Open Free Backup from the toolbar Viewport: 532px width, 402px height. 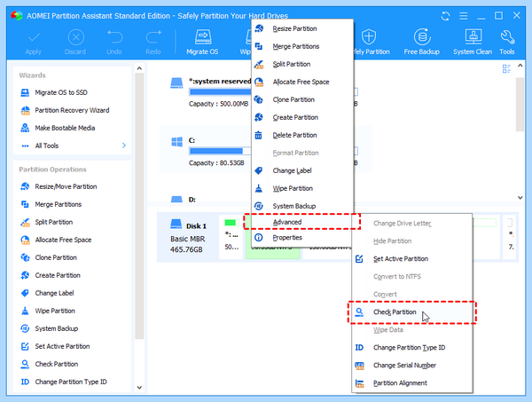click(x=422, y=42)
